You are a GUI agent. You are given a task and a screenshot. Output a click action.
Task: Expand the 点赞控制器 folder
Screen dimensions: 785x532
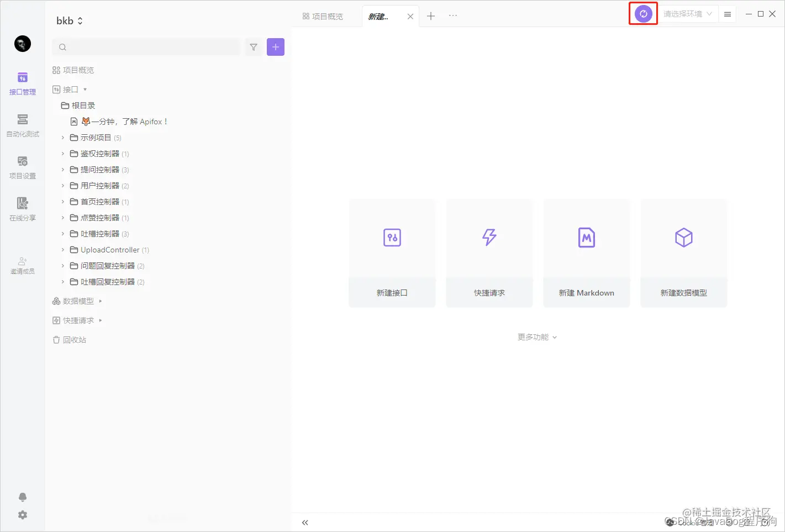point(63,218)
